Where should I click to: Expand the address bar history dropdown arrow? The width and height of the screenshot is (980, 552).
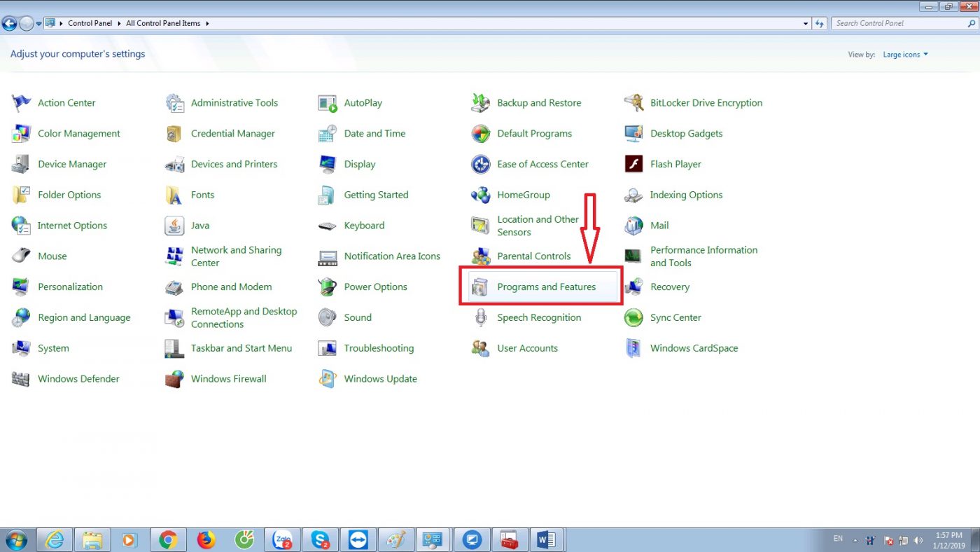[806, 23]
